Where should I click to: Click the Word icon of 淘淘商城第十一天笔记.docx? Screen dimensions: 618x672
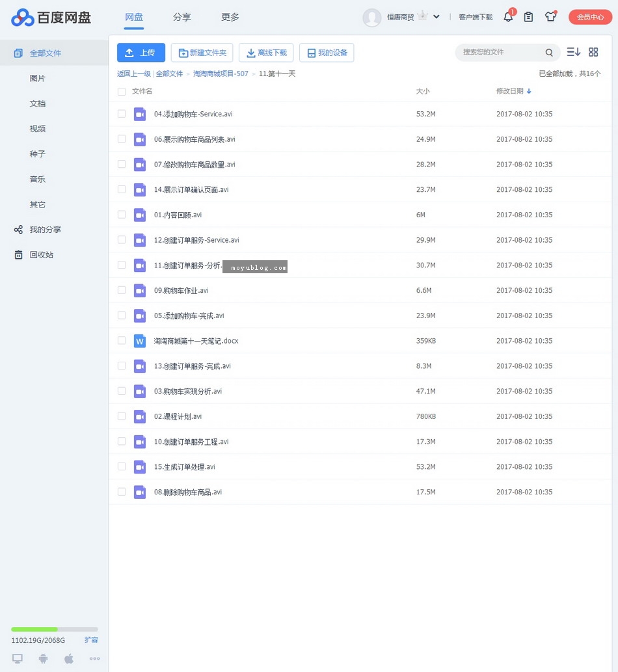140,341
